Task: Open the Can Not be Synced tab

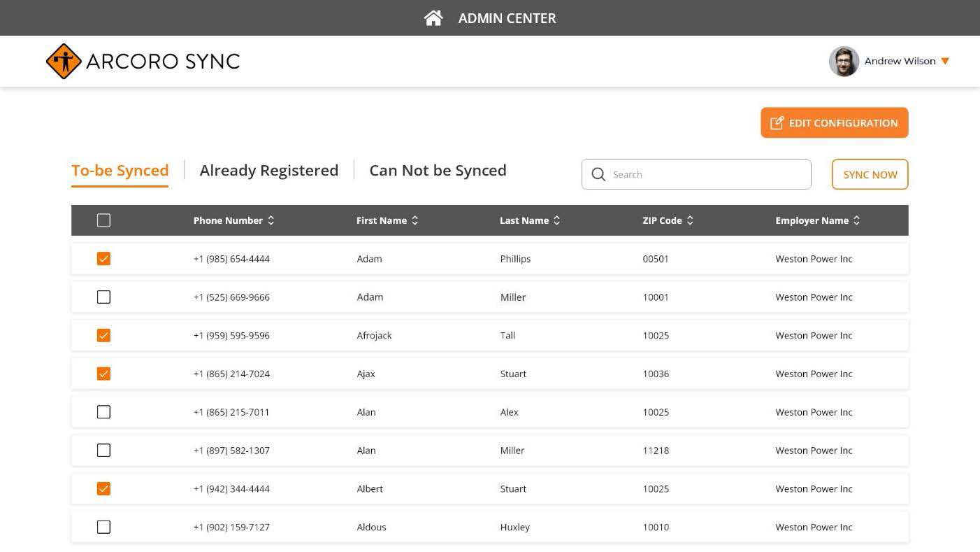Action: (x=438, y=171)
